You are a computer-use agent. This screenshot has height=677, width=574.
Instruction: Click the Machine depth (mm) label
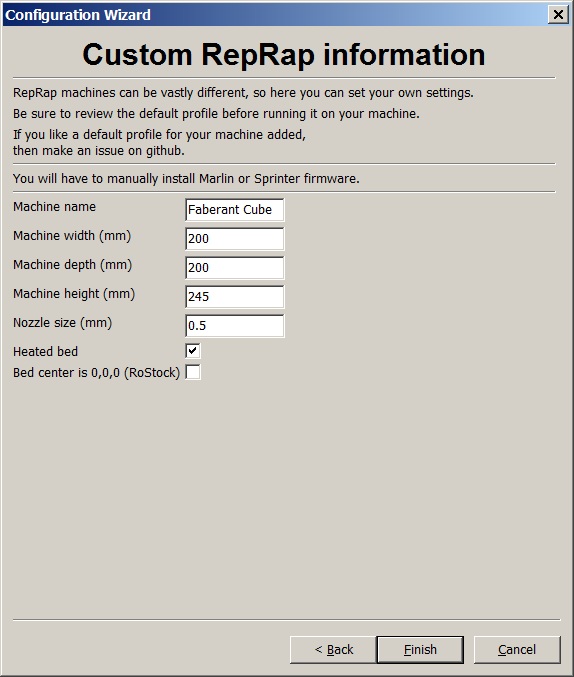tap(73, 265)
